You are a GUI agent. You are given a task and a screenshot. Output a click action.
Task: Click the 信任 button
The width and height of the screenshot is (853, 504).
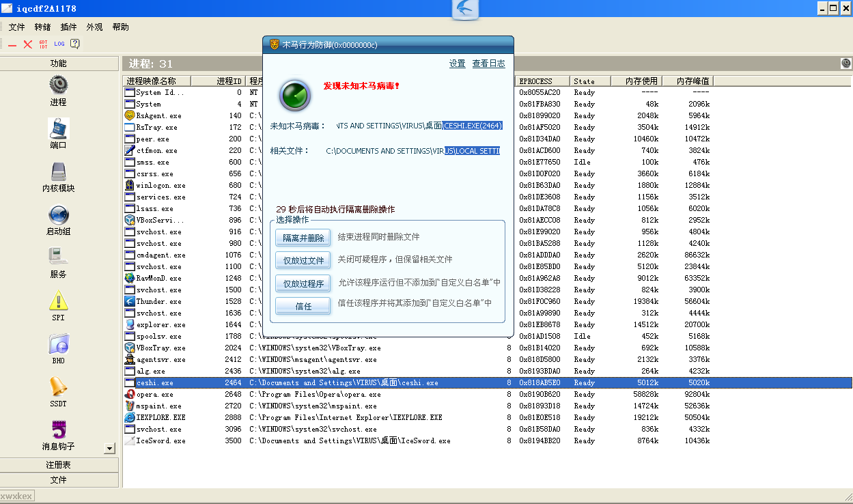303,306
